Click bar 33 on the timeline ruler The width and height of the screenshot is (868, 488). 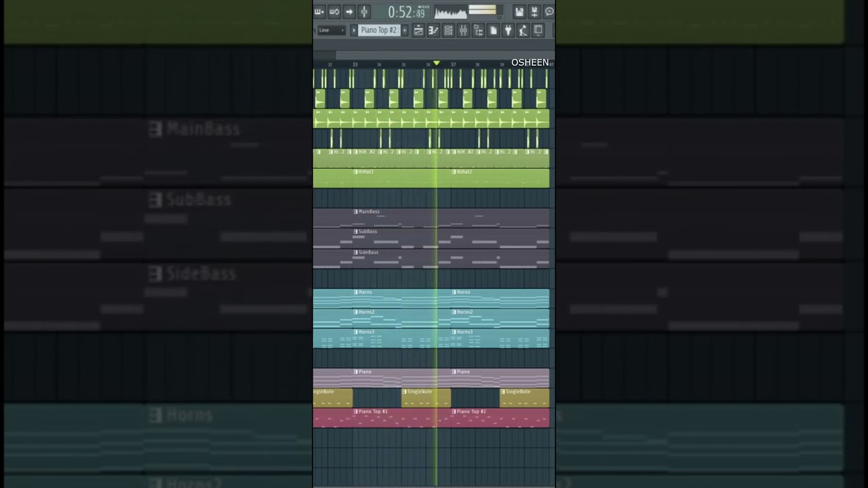[x=355, y=64]
